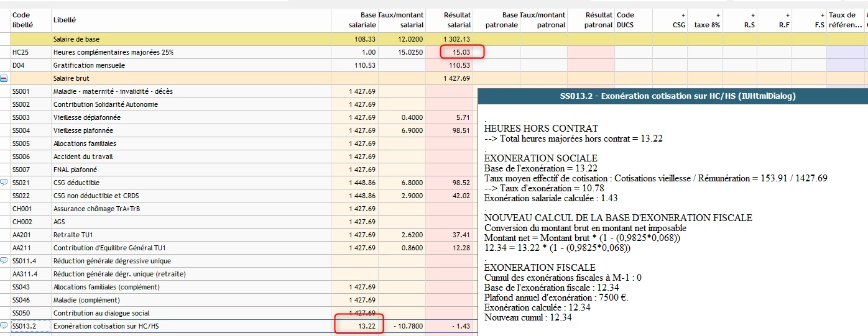This screenshot has height=336, width=868.
Task: Select the Retraite TU1 row label
Action: [x=73, y=235]
